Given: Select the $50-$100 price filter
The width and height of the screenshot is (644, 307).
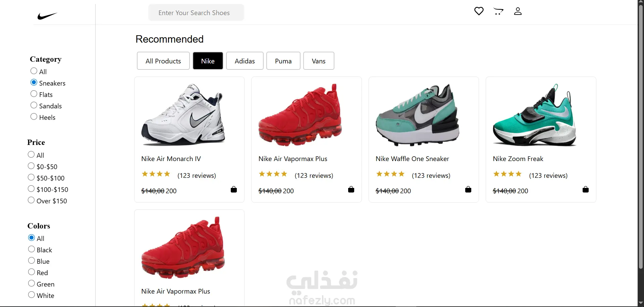Looking at the screenshot, I should pos(31,177).
